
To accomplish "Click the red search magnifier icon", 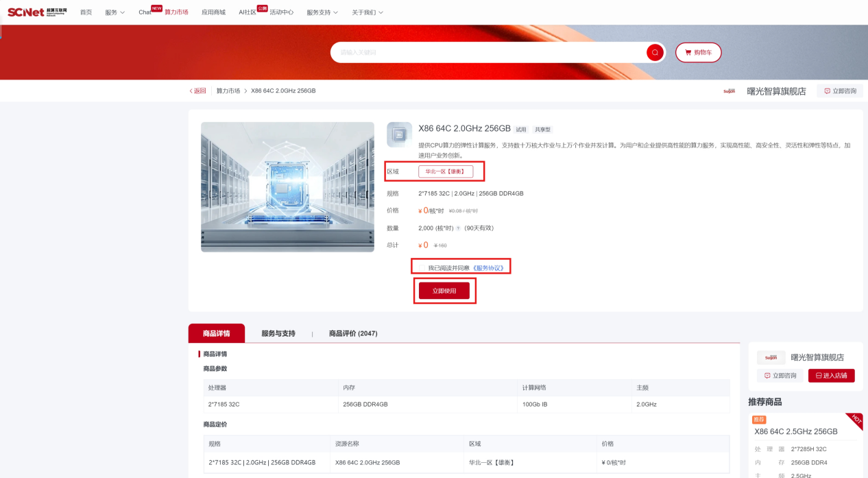I will point(655,53).
